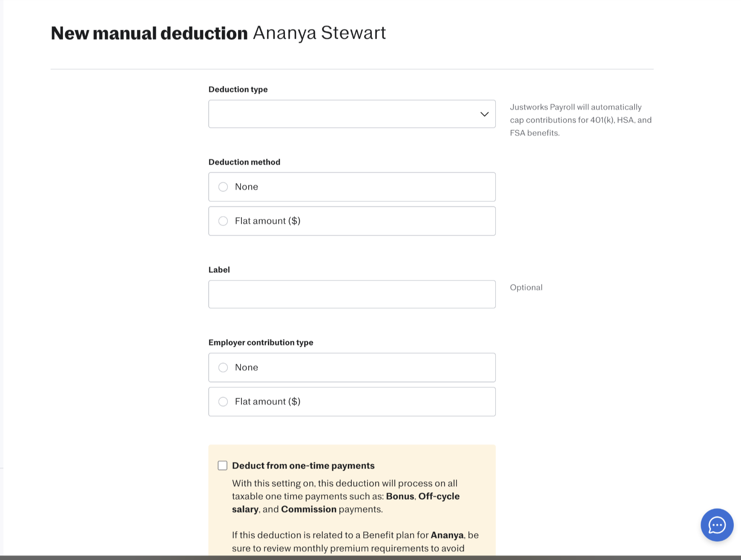Click the 'Optional' hint beside Label field
Viewport: 741px width, 560px height.
click(526, 287)
